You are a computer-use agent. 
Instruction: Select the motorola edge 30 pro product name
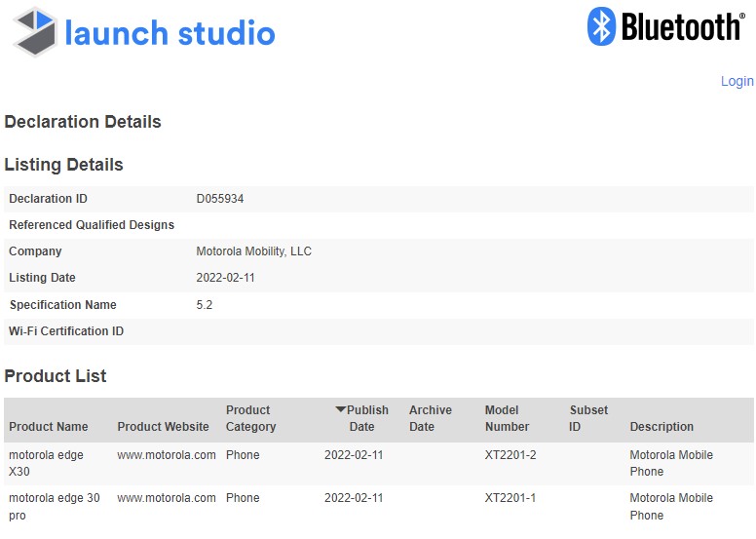54,507
